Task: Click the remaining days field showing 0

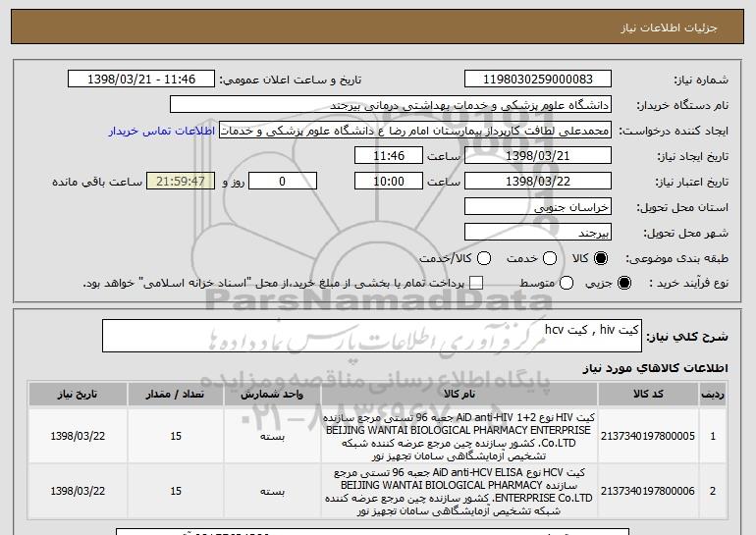Action: coord(283,182)
